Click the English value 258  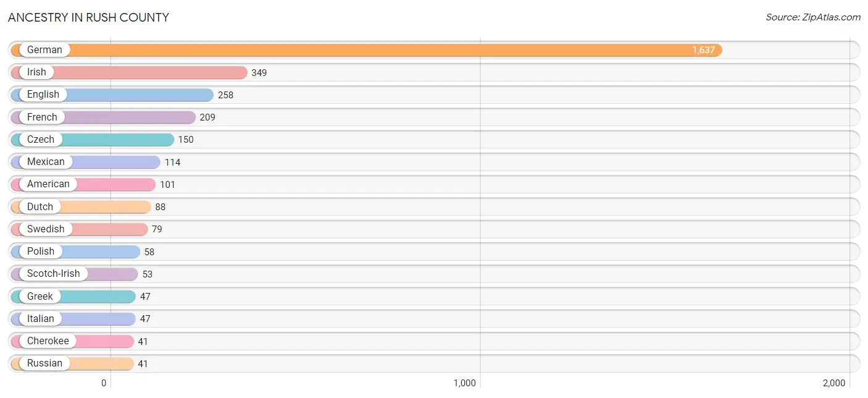226,95
